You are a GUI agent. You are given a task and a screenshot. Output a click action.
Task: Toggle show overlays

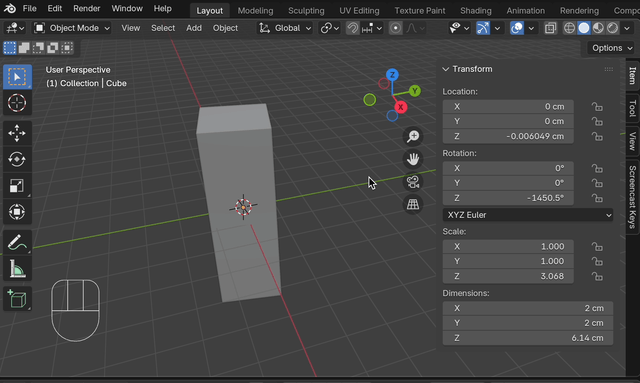coord(517,28)
